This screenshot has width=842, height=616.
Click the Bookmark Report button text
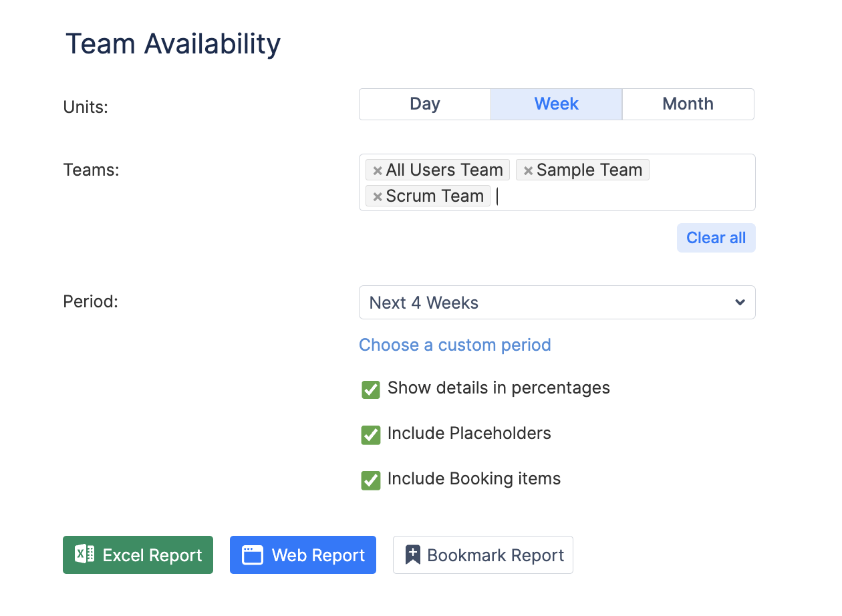(x=495, y=555)
